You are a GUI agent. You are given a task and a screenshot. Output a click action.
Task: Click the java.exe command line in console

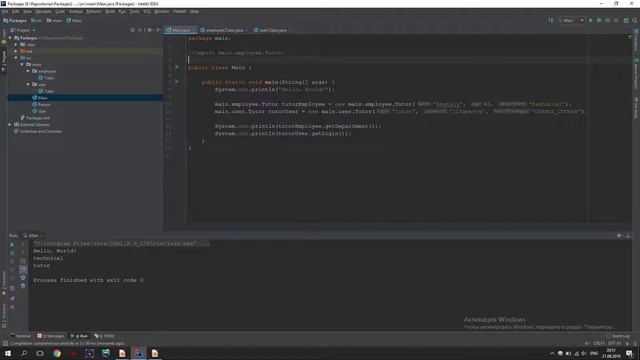point(121,243)
